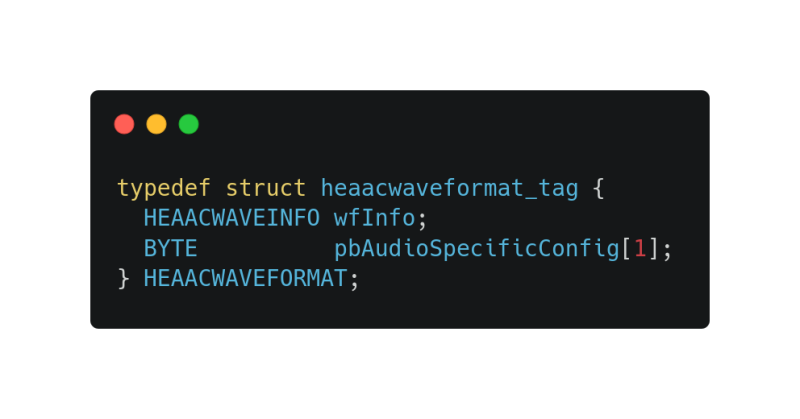This screenshot has height=419, width=800.
Task: Click the green maximize dot
Action: [189, 124]
